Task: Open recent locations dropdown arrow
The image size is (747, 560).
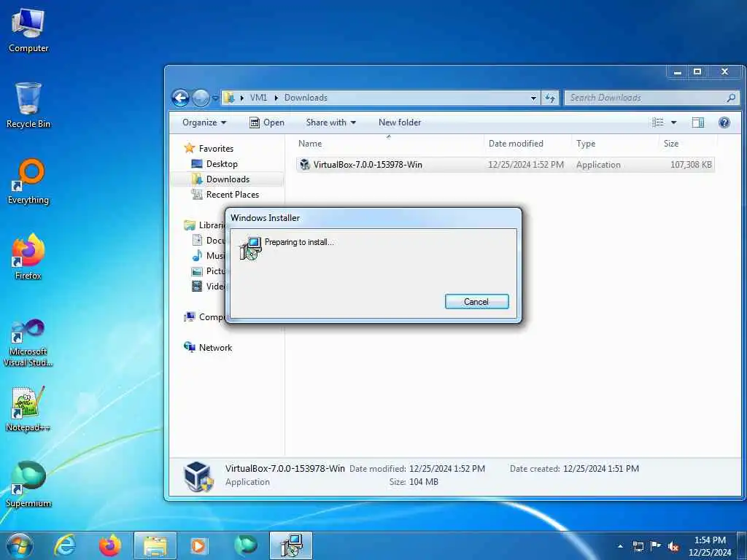Action: coord(215,98)
